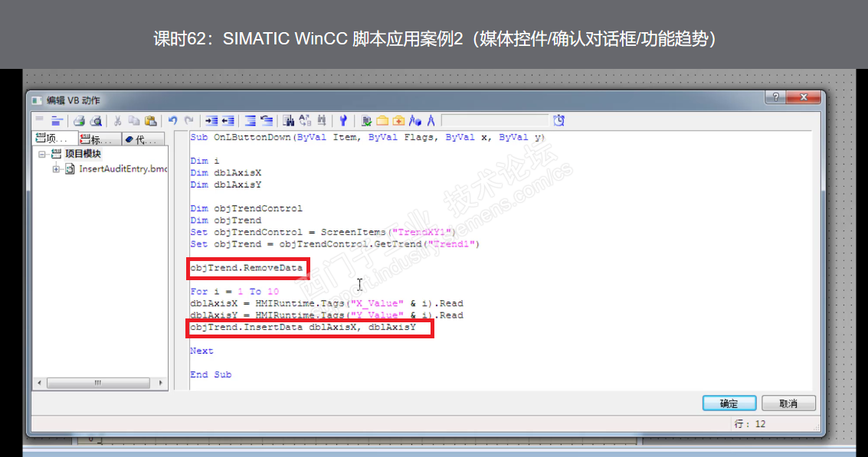Click the tree panel horizontal scrollbar thumb
Image resolution: width=868 pixels, height=457 pixels.
pyautogui.click(x=99, y=383)
